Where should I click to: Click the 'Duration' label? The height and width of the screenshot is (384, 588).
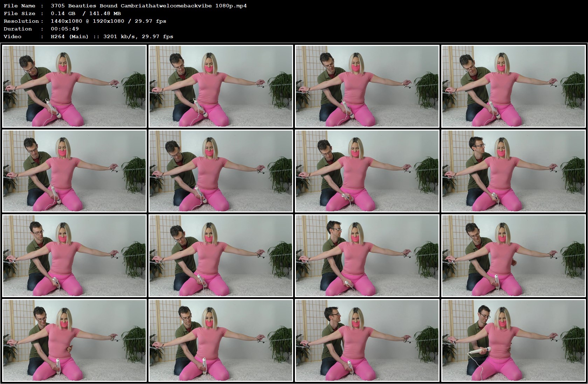(18, 29)
